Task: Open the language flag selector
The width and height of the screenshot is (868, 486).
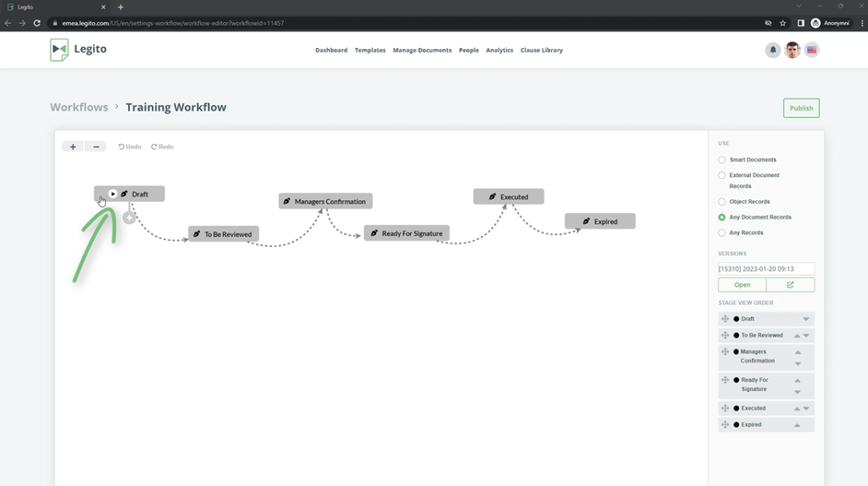Action: 812,50
